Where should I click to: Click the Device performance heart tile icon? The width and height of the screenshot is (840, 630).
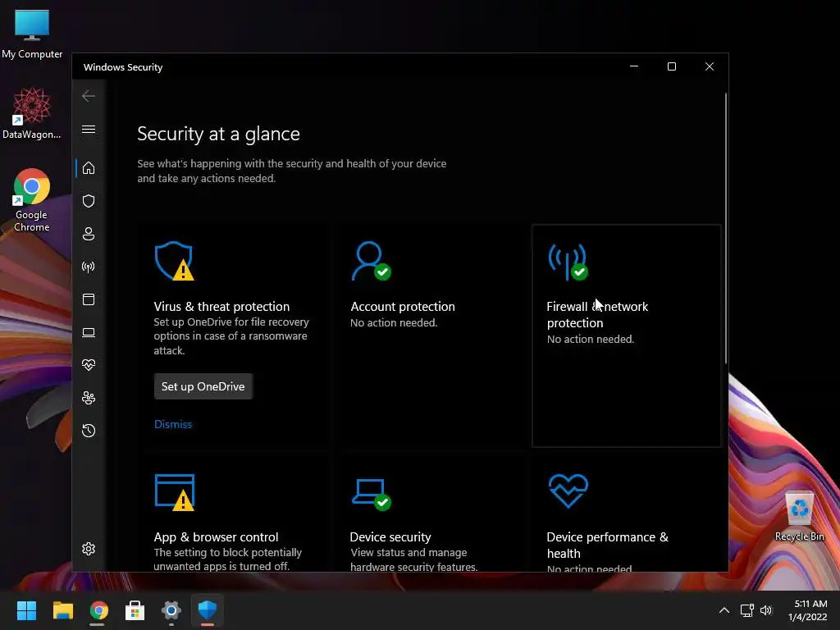coord(568,491)
